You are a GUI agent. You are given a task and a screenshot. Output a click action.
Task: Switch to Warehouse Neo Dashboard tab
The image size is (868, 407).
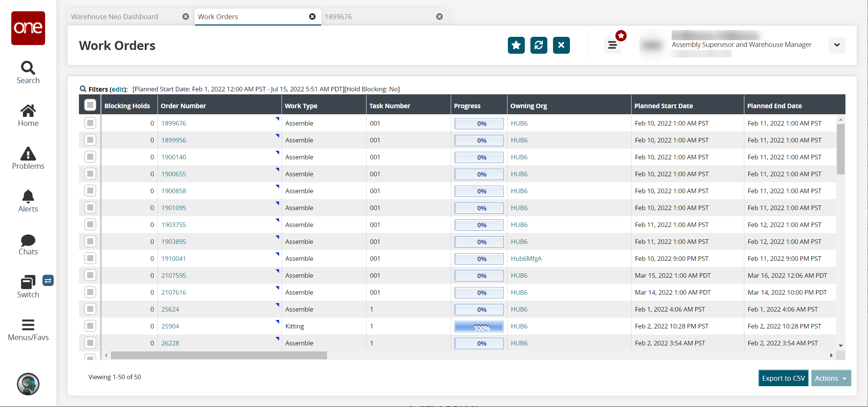pyautogui.click(x=115, y=17)
